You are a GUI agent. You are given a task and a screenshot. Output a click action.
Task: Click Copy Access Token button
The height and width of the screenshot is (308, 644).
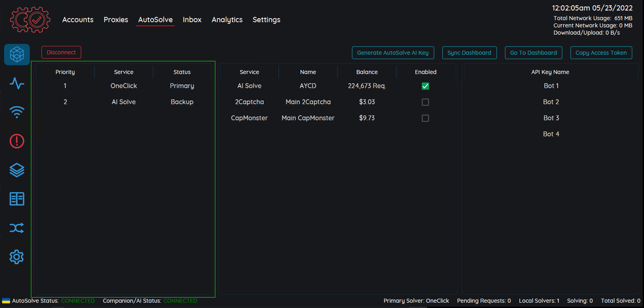tap(601, 53)
